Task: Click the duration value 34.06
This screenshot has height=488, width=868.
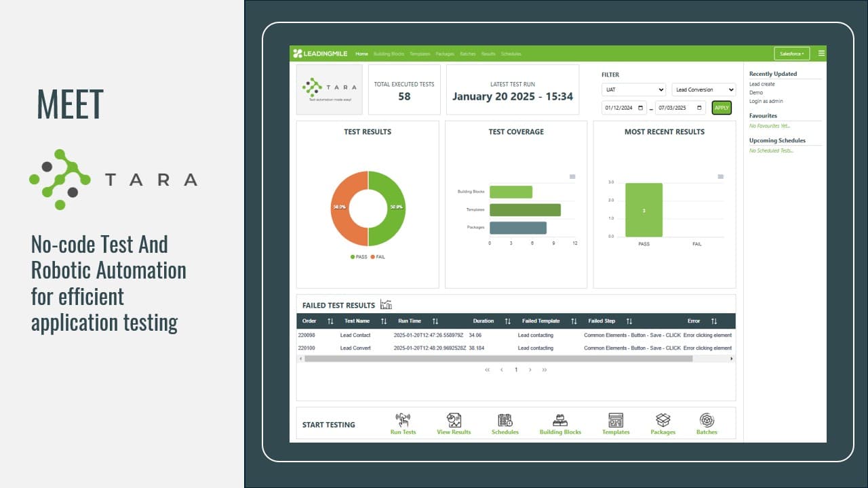Action: pyautogui.click(x=475, y=335)
